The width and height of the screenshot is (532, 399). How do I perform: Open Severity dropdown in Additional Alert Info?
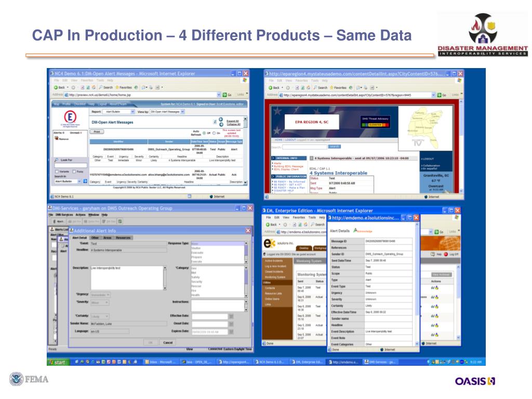click(x=99, y=302)
